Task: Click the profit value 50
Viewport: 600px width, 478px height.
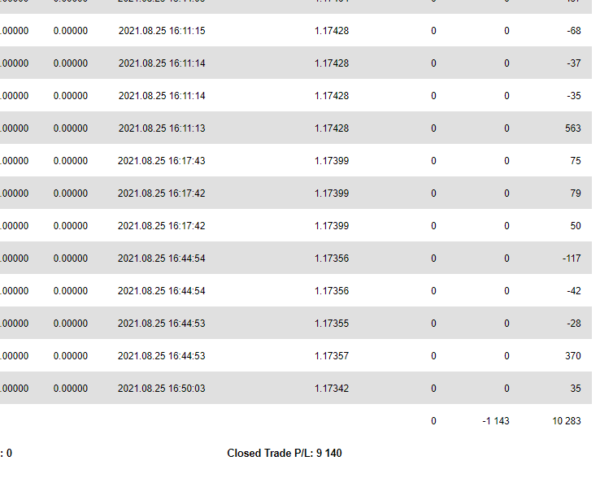Action: [576, 226]
